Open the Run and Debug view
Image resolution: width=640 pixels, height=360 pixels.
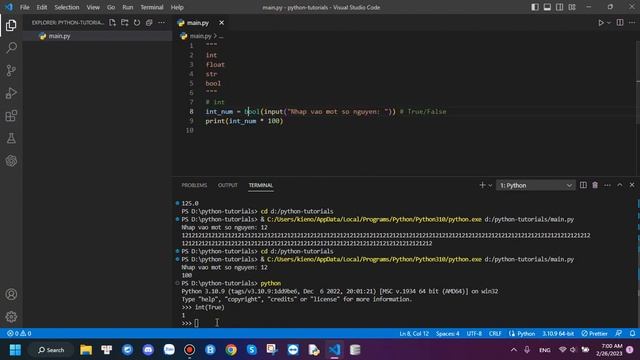[11, 93]
